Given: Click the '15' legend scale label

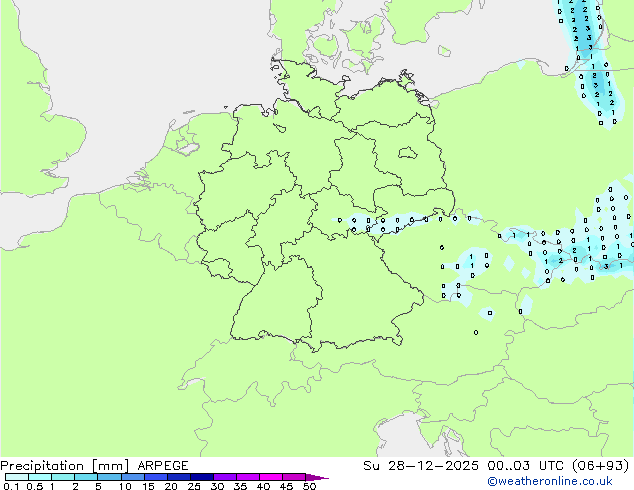Looking at the screenshot, I should [148, 486].
